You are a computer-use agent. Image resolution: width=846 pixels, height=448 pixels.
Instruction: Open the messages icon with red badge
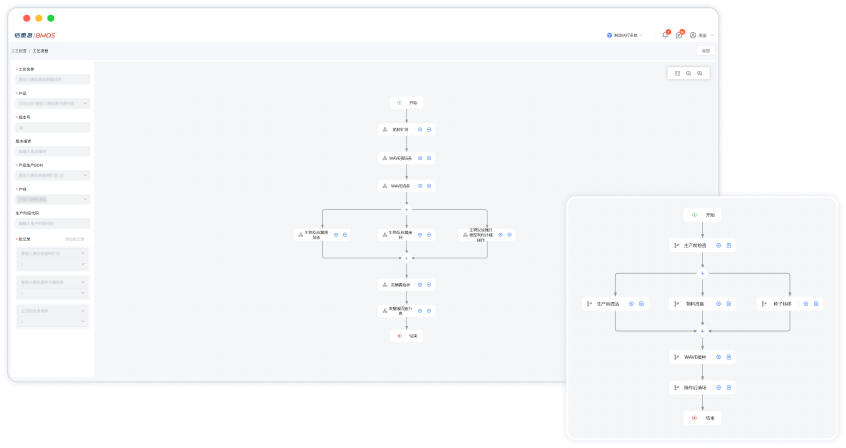[679, 35]
